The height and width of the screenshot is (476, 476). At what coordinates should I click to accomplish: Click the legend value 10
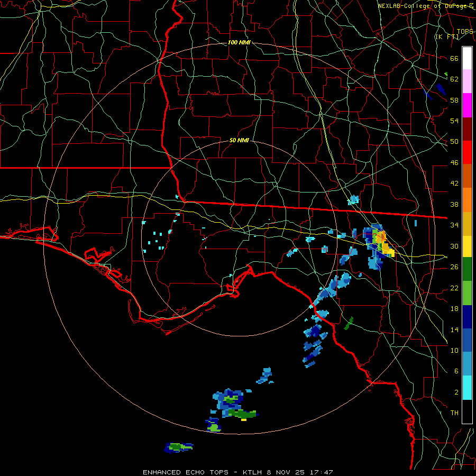coord(454,350)
